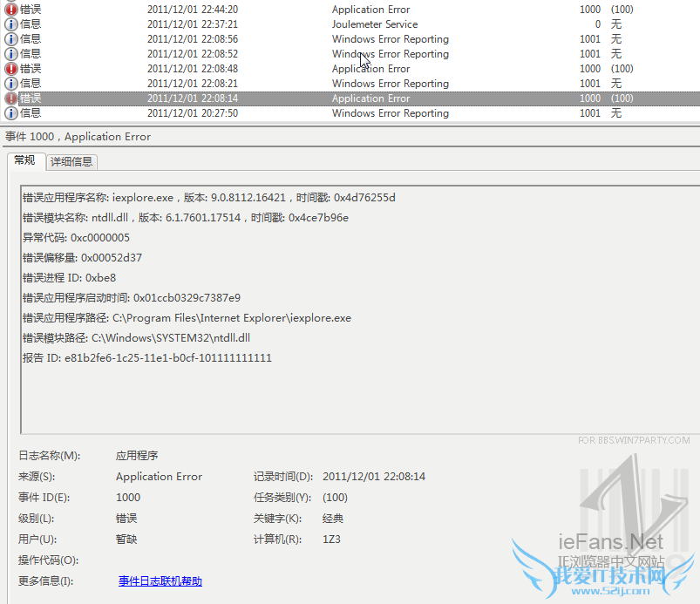The height and width of the screenshot is (604, 700).
Task: Open the 详细信息 tab
Action: click(71, 161)
